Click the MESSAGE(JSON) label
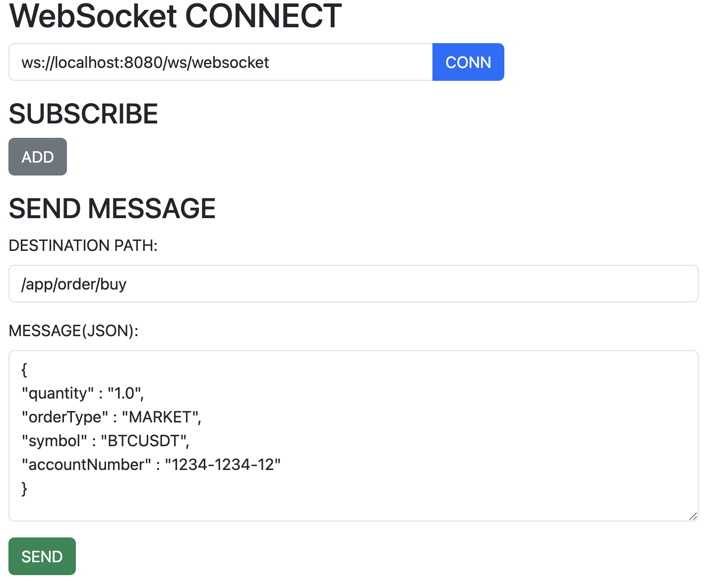The image size is (726, 588). [73, 330]
